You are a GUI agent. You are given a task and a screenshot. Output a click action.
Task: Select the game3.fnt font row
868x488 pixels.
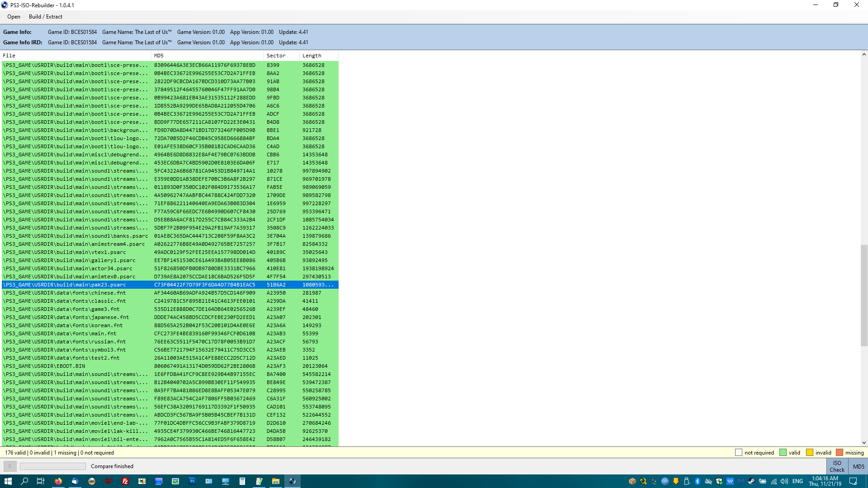point(170,309)
